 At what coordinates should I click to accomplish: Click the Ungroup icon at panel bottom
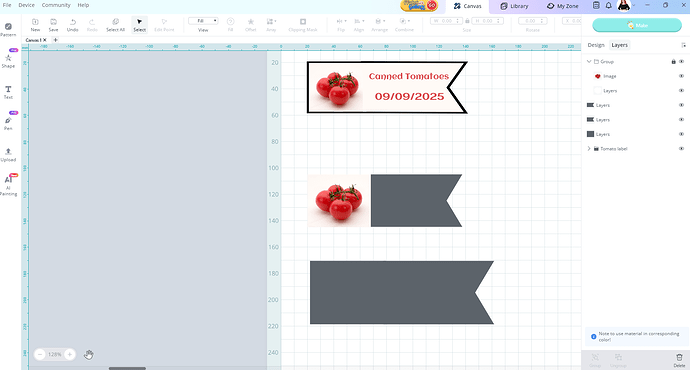(x=618, y=360)
